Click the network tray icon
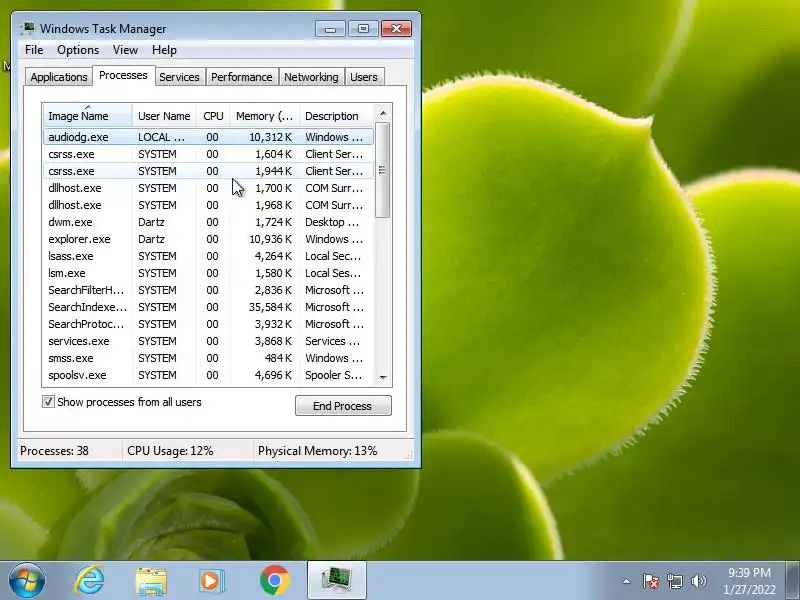 [x=674, y=581]
